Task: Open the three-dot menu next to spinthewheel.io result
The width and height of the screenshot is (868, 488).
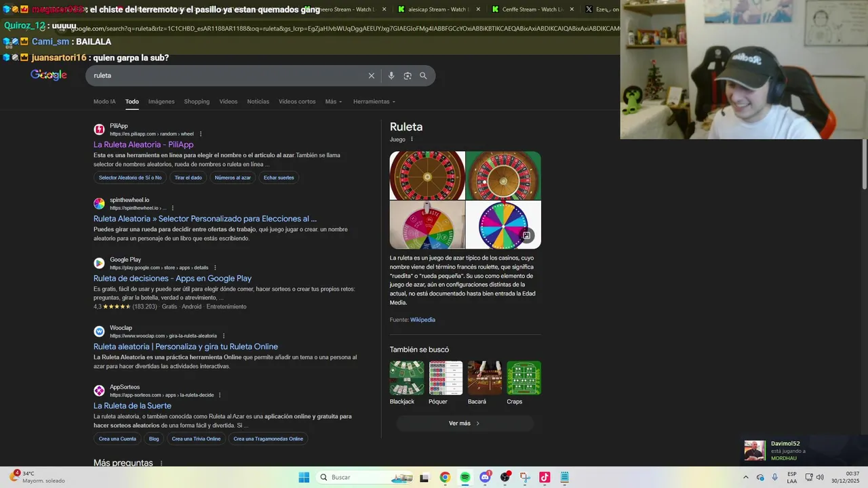Action: [x=172, y=208]
